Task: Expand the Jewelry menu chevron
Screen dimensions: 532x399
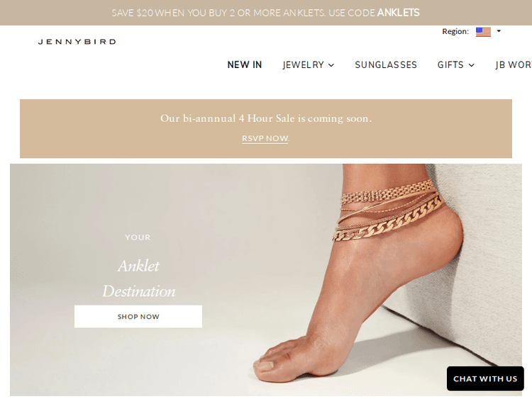Action: coord(331,65)
